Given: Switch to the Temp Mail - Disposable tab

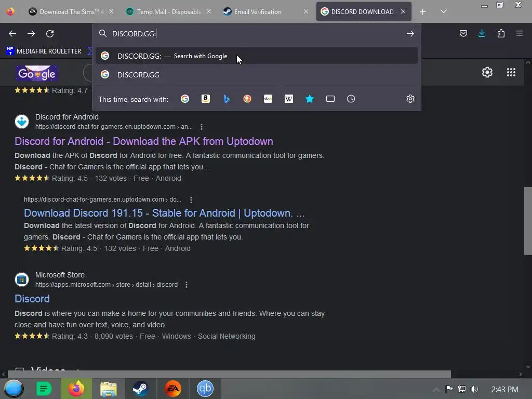Looking at the screenshot, I should 168,12.
